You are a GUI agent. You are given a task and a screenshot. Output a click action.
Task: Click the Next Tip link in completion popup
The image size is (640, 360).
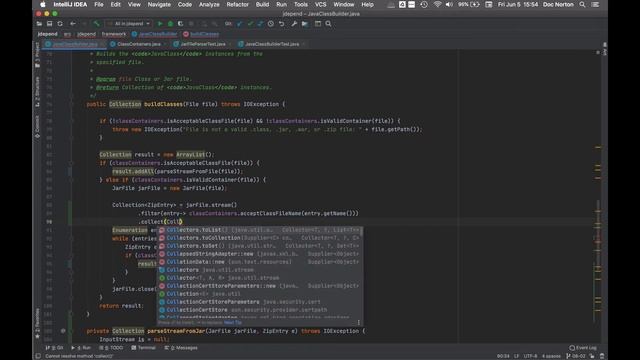[x=233, y=322]
